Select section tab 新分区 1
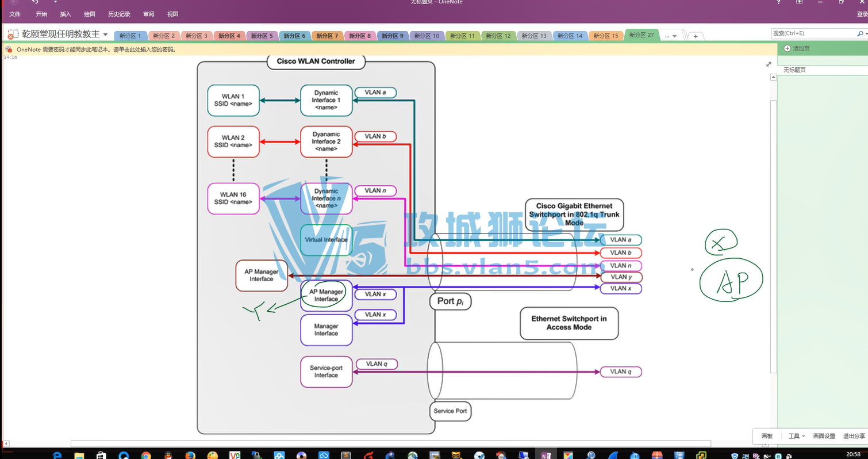This screenshot has height=459, width=868. coord(130,36)
